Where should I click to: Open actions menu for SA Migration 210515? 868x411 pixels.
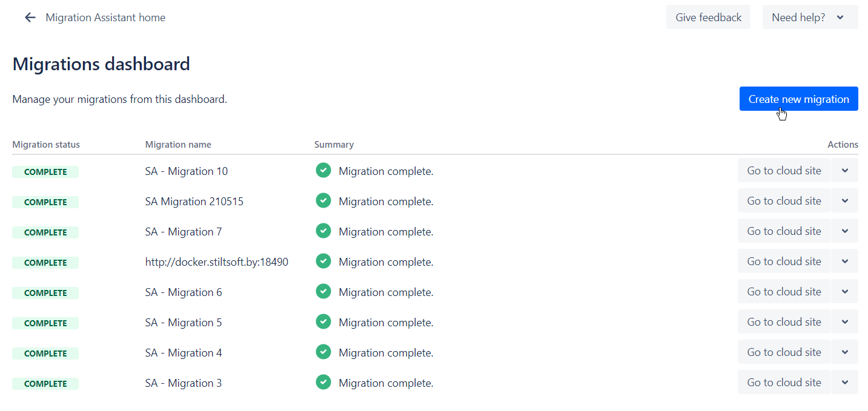(844, 201)
